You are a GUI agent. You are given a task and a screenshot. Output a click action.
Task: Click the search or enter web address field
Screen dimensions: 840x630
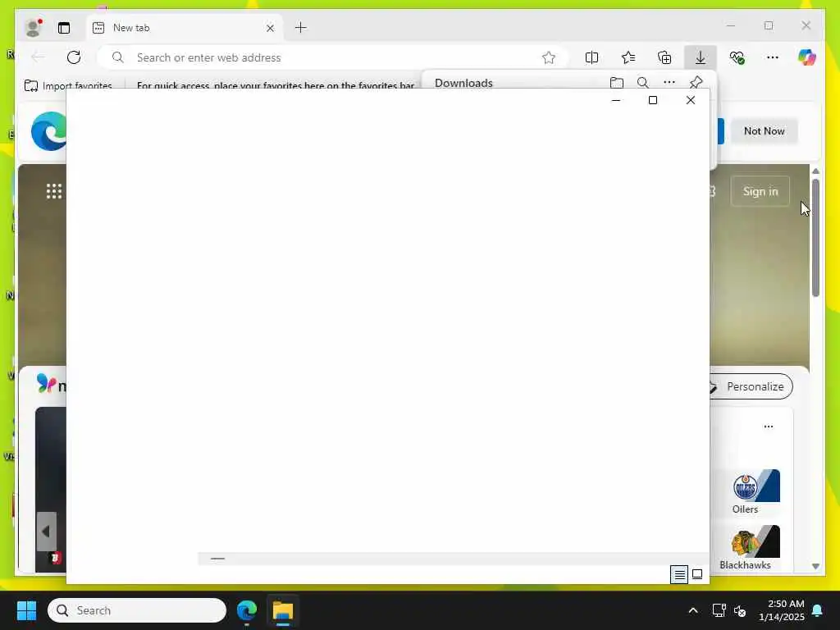tap(332, 57)
